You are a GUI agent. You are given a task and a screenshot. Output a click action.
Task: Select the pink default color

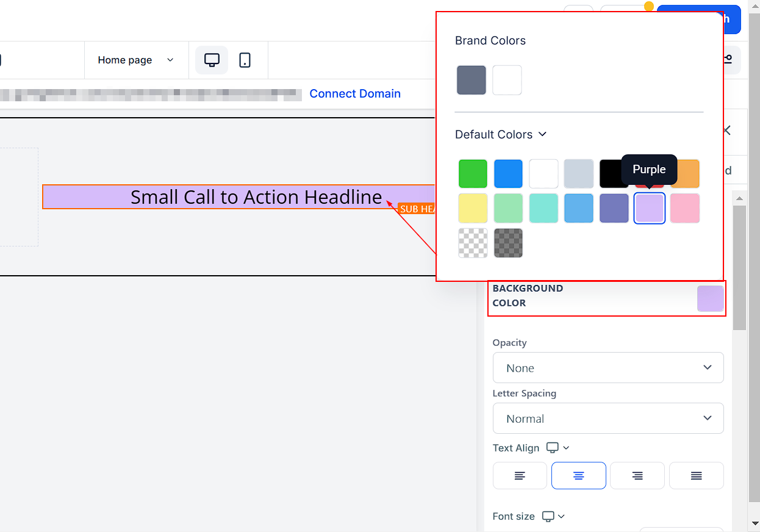pos(685,208)
